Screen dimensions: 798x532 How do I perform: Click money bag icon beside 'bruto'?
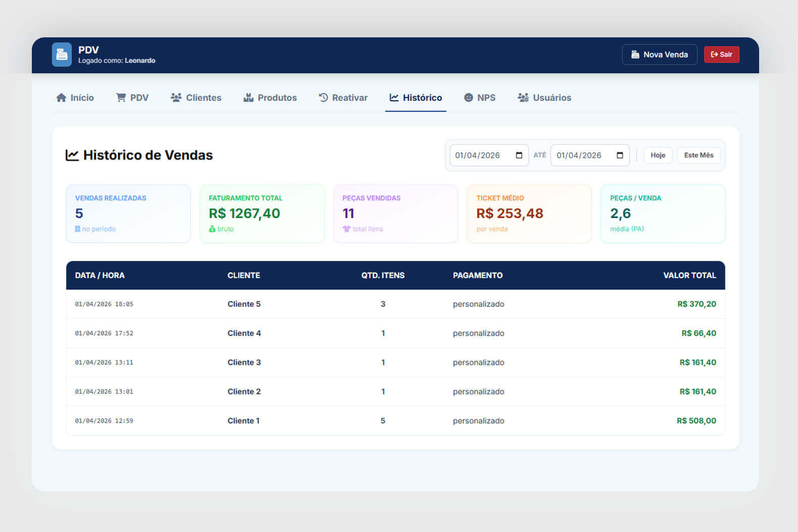tap(212, 229)
